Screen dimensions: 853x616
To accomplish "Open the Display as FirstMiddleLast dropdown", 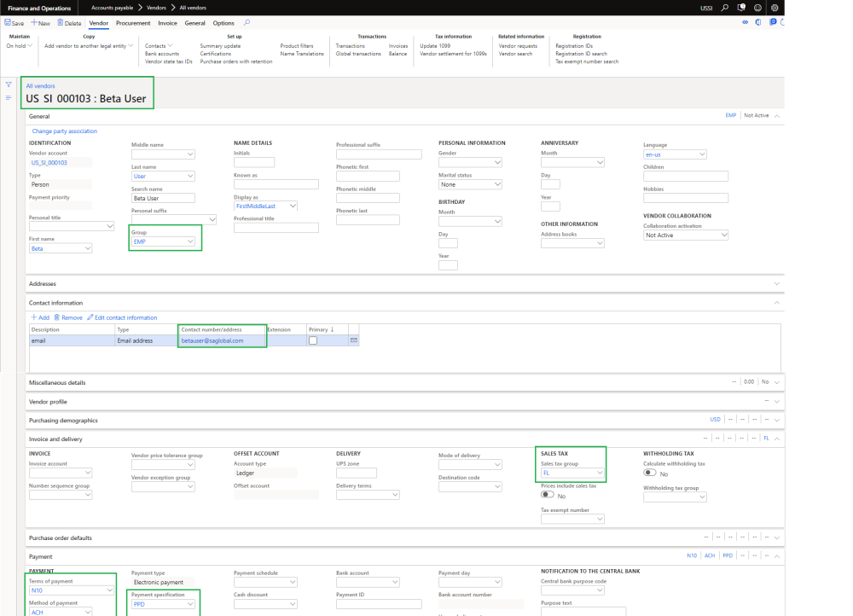I will (x=293, y=206).
